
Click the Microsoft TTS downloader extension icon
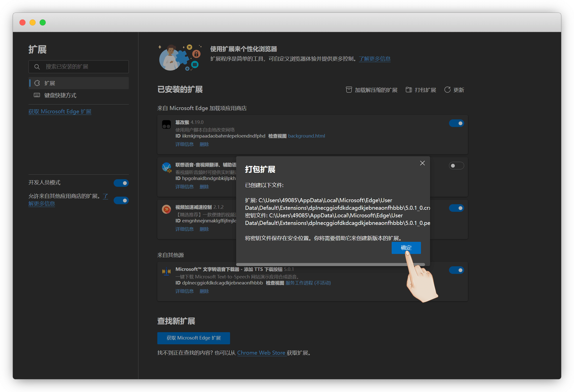[166, 272]
